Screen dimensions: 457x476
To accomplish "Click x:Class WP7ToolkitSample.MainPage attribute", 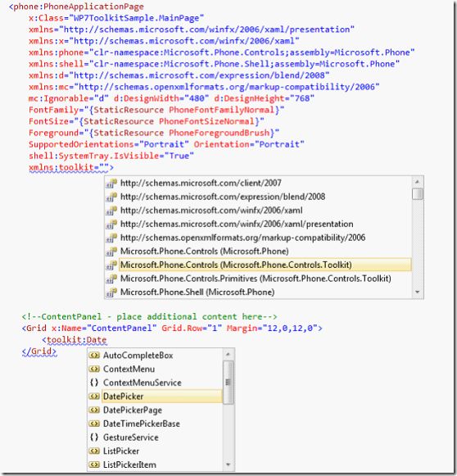I will pyautogui.click(x=116, y=18).
